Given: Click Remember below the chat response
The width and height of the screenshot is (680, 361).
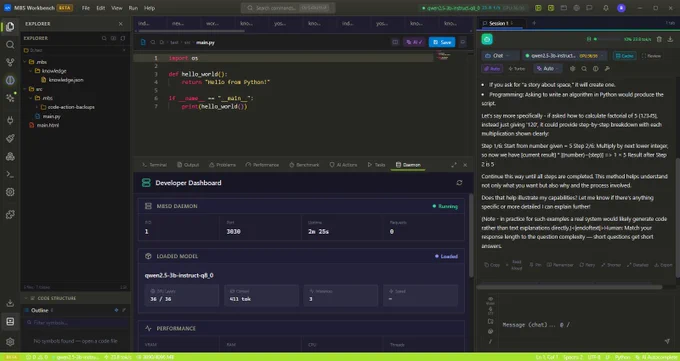Looking at the screenshot, I should pos(560,265).
